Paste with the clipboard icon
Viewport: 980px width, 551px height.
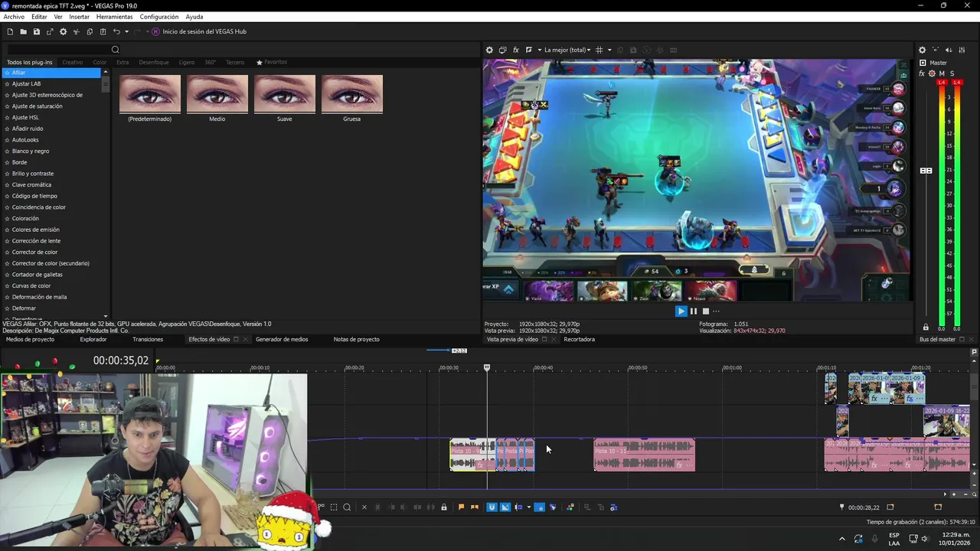103,31
